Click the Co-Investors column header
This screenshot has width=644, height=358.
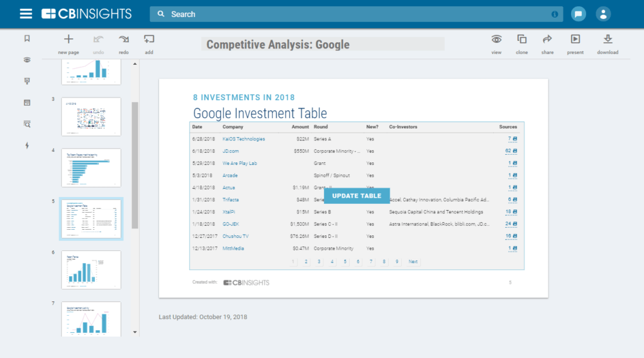pyautogui.click(x=403, y=127)
